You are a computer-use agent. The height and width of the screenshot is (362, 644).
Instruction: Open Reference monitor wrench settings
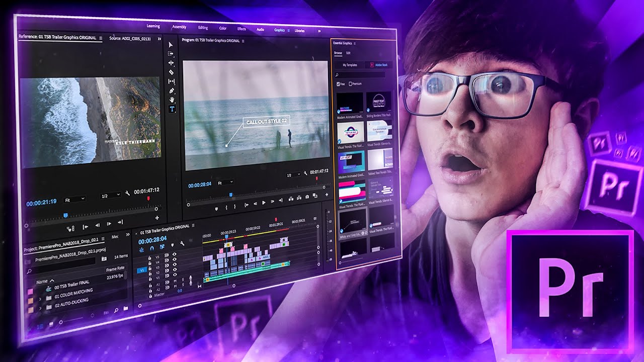tap(127, 193)
